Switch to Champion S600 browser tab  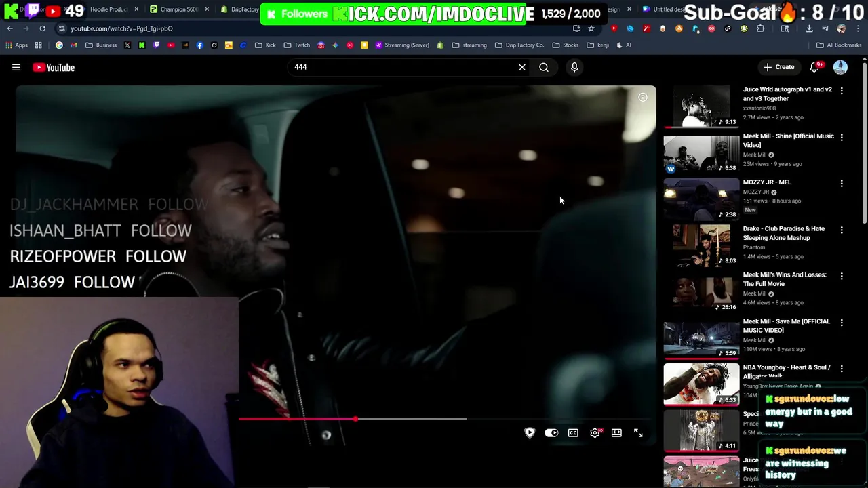click(178, 9)
